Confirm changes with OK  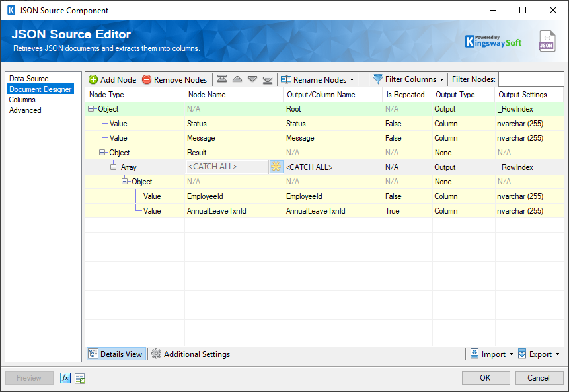[x=485, y=377]
